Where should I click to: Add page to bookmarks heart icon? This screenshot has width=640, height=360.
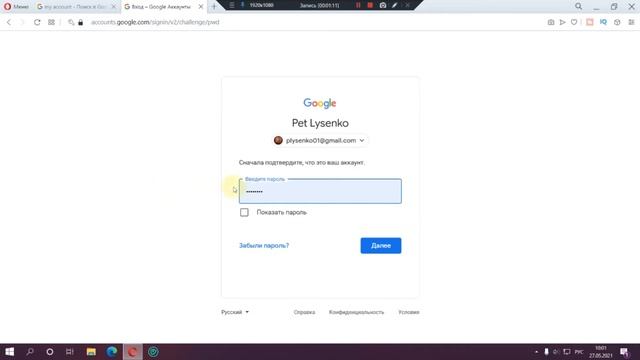pyautogui.click(x=574, y=22)
